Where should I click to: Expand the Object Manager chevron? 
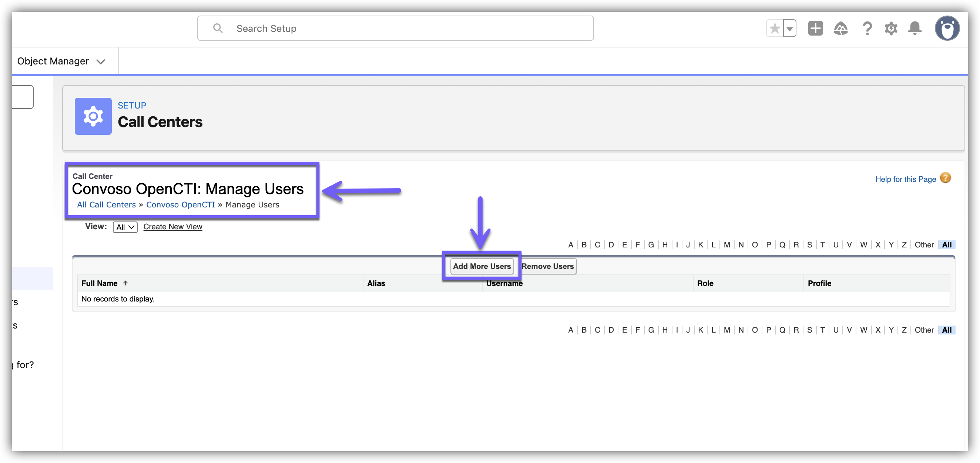(x=100, y=62)
